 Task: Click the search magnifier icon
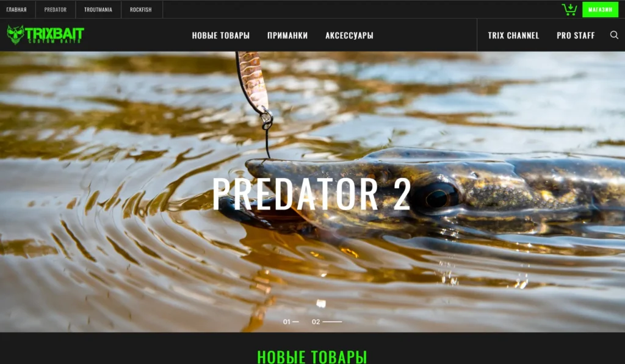pyautogui.click(x=614, y=35)
